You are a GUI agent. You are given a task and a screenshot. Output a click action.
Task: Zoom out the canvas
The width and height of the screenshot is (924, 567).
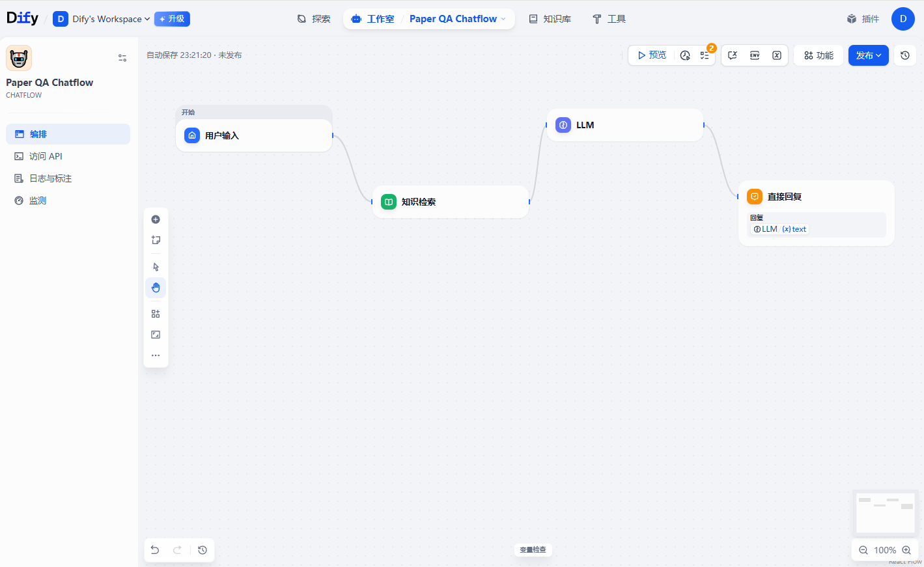click(x=863, y=550)
